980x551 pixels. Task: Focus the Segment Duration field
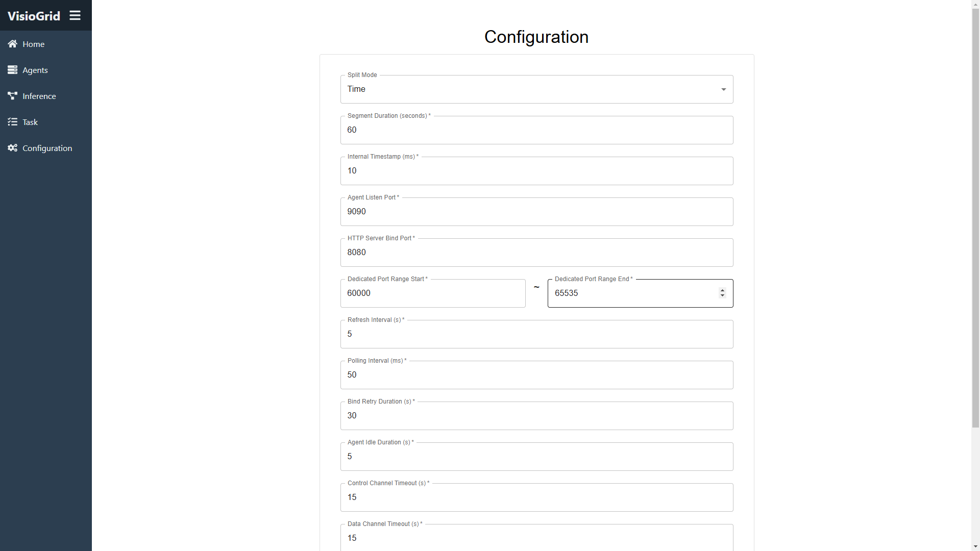[x=536, y=130]
